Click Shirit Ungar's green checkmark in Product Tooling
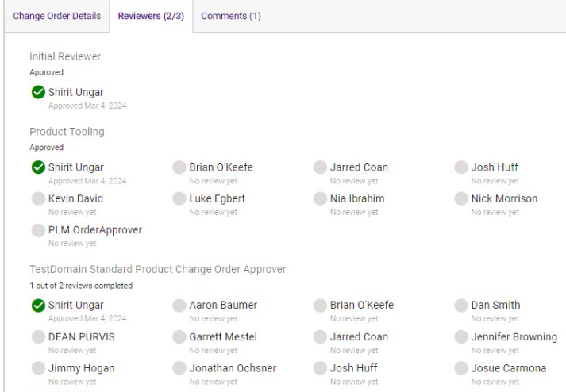Image resolution: width=566 pixels, height=392 pixels. coord(37,167)
